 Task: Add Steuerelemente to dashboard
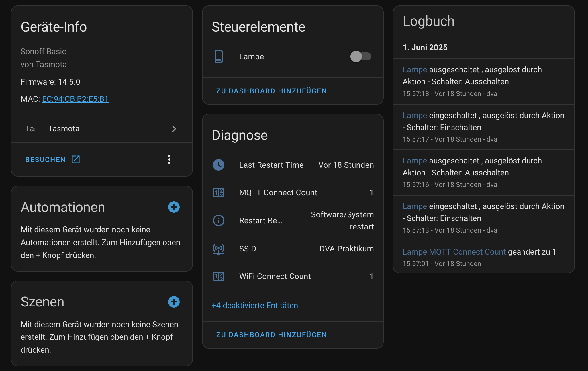pyautogui.click(x=271, y=91)
